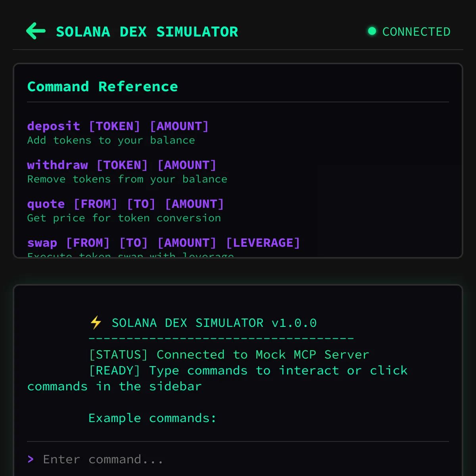Select the swap command in Command Reference

pos(163,242)
